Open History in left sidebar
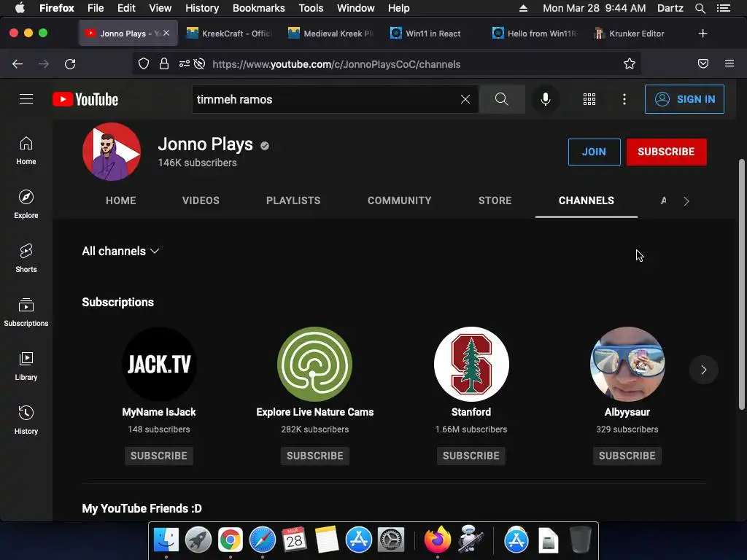The width and height of the screenshot is (747, 560). 26,420
